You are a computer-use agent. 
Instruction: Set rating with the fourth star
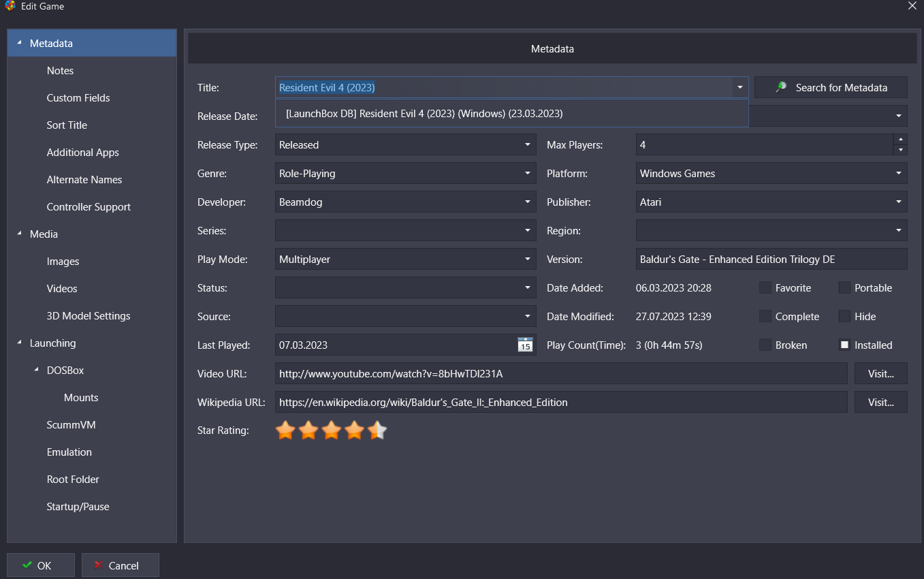(355, 431)
